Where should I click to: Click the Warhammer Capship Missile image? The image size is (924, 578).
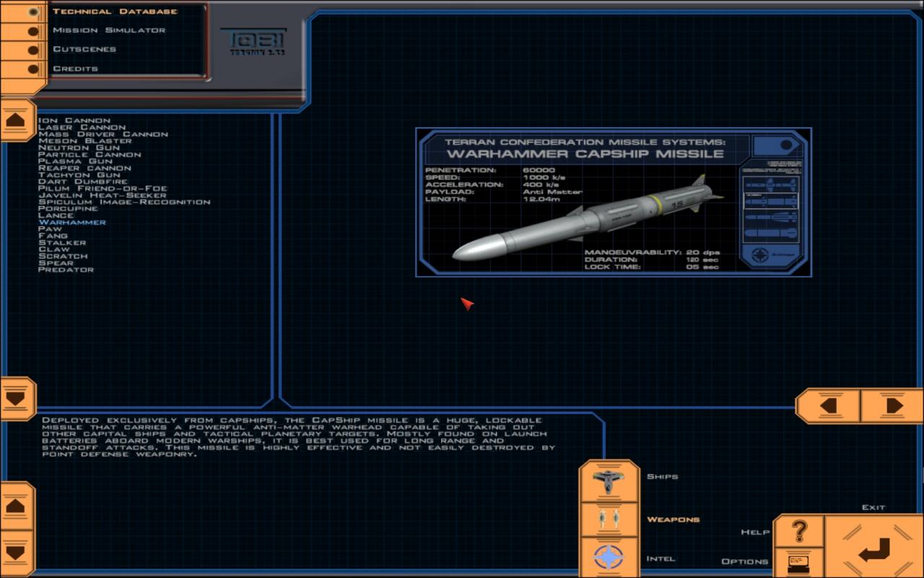click(x=614, y=202)
